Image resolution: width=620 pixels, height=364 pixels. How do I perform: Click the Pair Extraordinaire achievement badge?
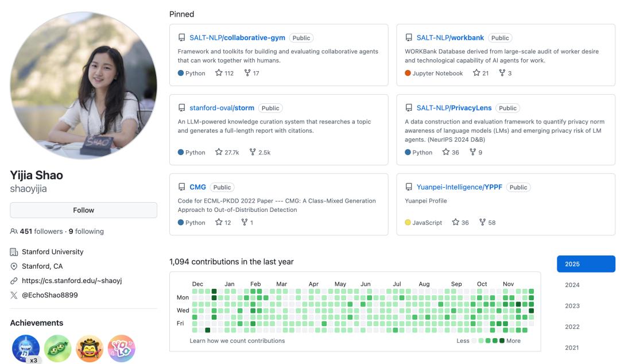coord(58,348)
